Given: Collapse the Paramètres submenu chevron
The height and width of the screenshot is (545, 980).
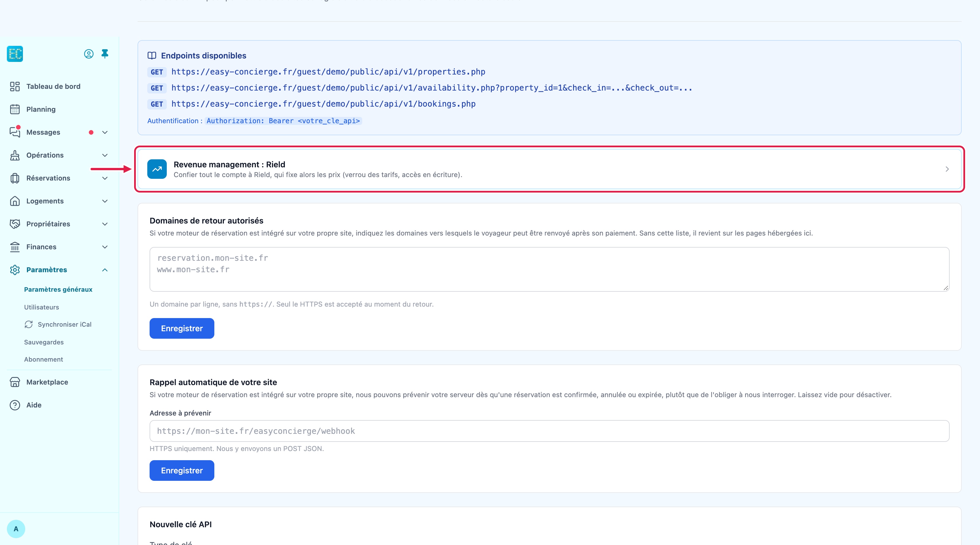Looking at the screenshot, I should click(x=105, y=270).
